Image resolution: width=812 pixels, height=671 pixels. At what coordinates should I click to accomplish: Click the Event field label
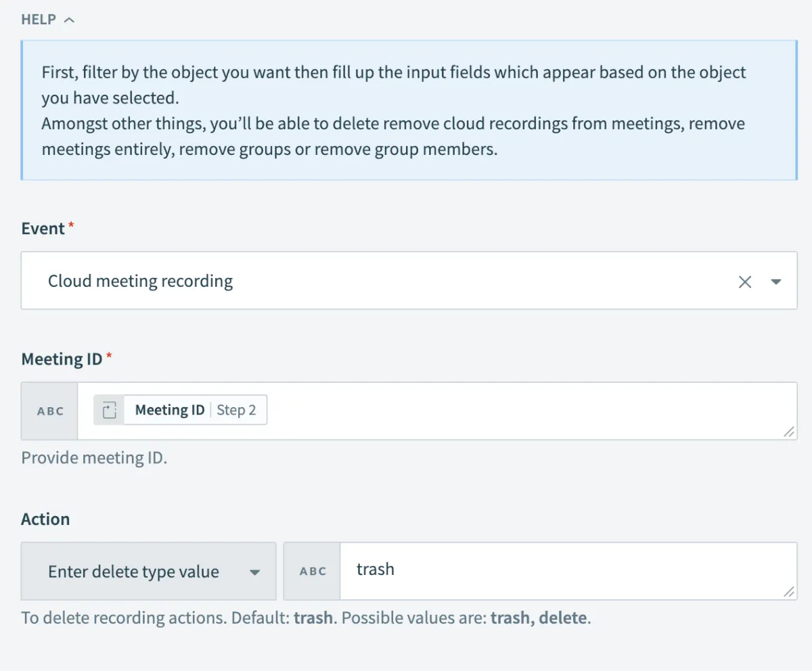[x=43, y=229]
